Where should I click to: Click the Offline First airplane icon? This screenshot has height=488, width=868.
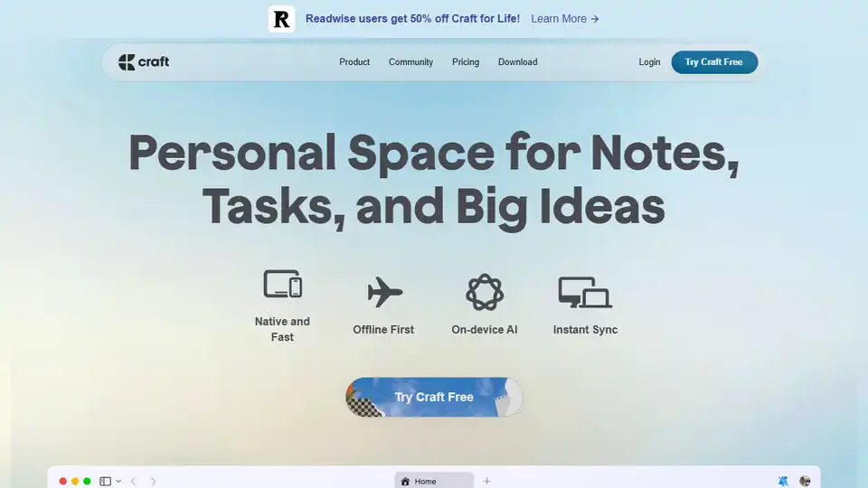coord(384,292)
